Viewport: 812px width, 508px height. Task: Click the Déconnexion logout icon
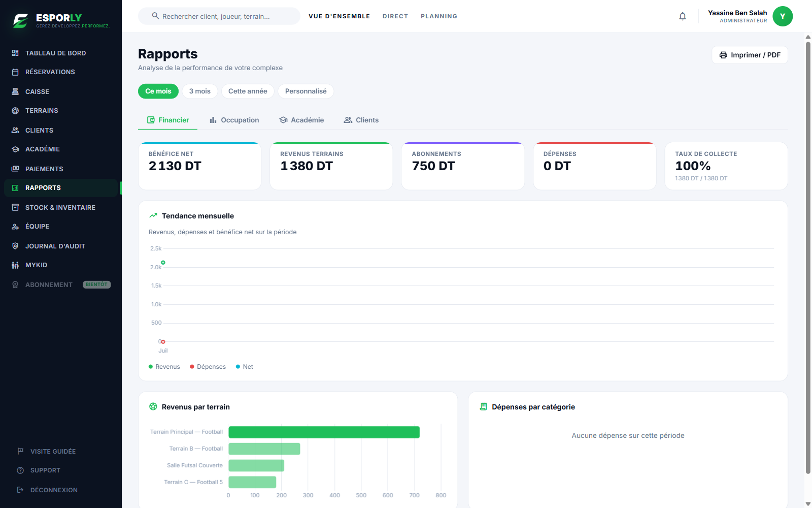(x=20, y=490)
